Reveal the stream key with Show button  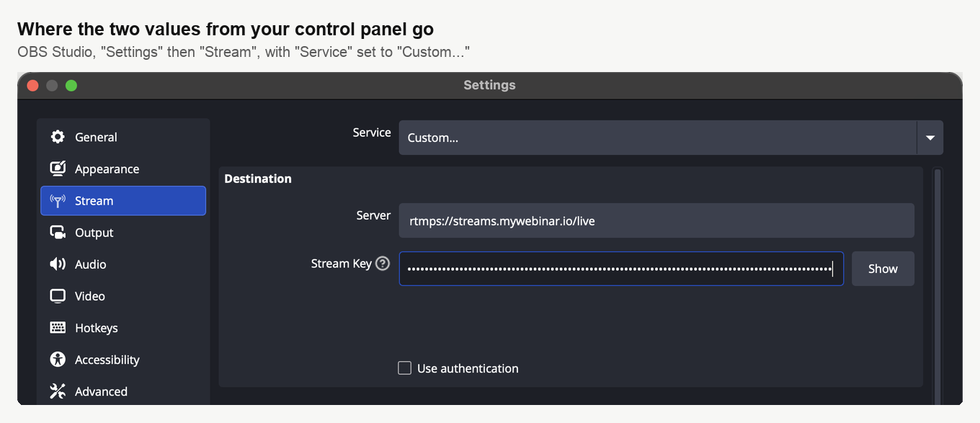point(883,269)
